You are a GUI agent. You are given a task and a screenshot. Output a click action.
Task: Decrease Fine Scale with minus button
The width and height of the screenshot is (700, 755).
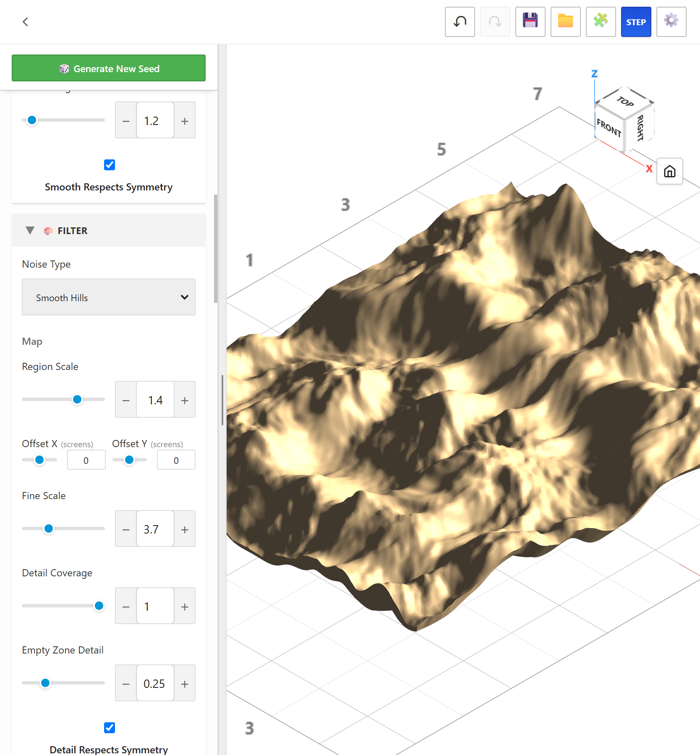click(x=126, y=529)
